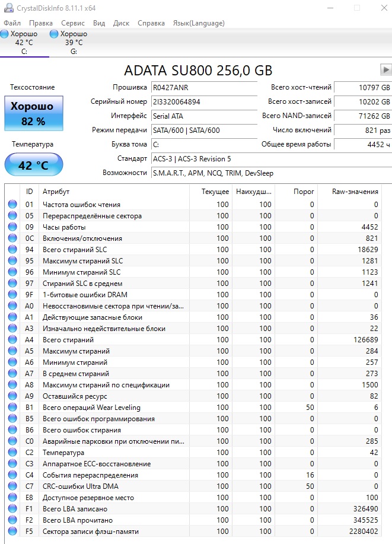Screen dimensions: 392x544
Task: Select the row CRC-ошибки Ultra DMA
Action: click(x=193, y=486)
